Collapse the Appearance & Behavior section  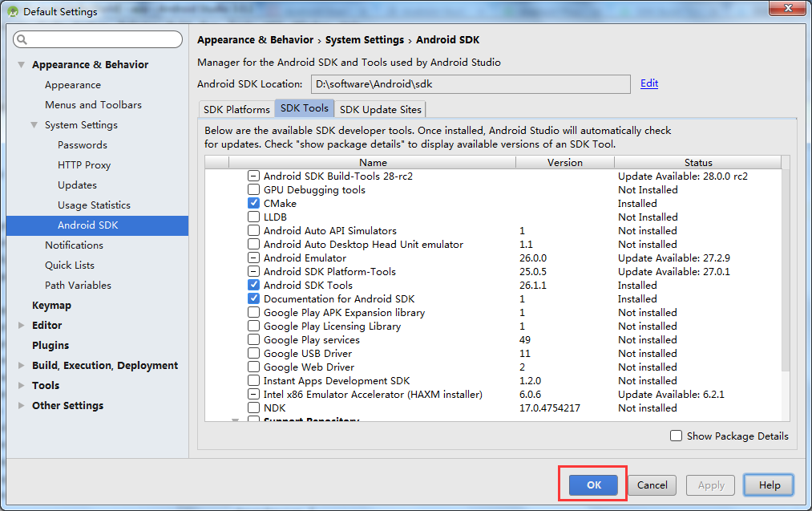pyautogui.click(x=21, y=65)
